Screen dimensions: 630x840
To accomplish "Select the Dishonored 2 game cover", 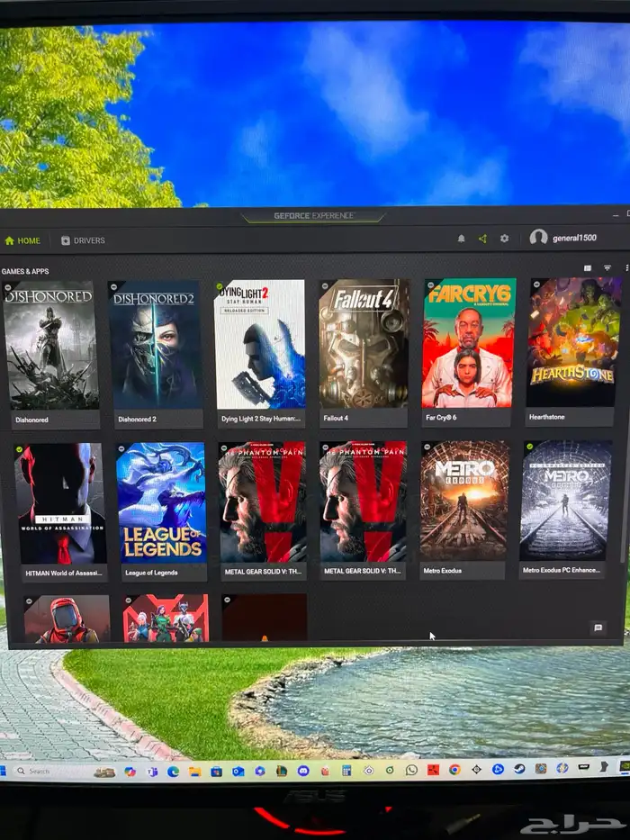I will click(x=155, y=345).
